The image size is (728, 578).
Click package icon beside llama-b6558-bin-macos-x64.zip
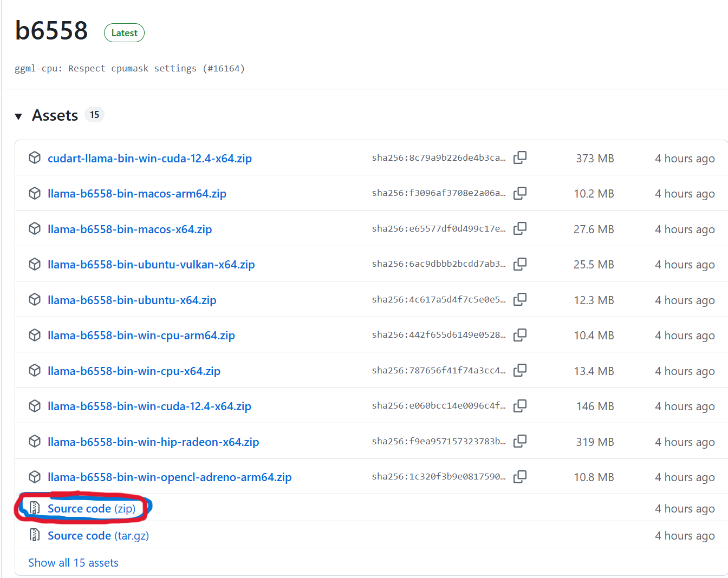tap(35, 228)
